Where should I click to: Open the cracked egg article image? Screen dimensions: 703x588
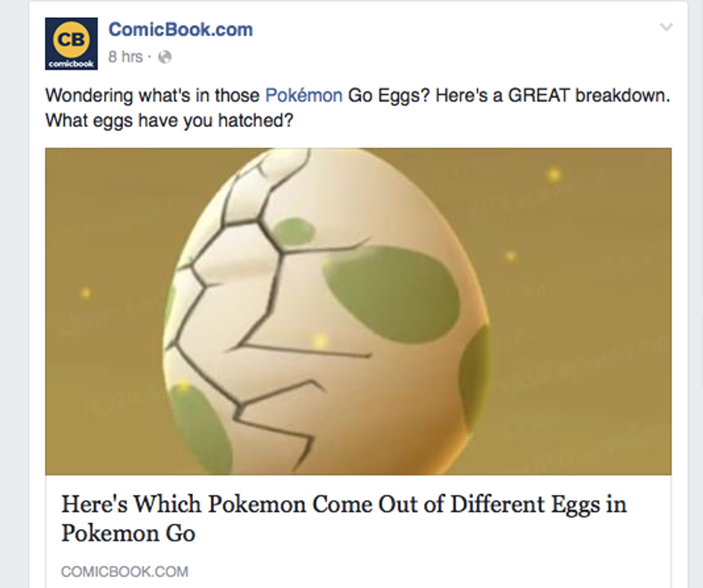(x=358, y=311)
